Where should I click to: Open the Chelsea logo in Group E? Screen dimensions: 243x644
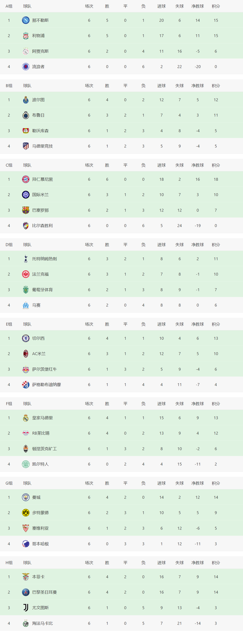pyautogui.click(x=25, y=338)
